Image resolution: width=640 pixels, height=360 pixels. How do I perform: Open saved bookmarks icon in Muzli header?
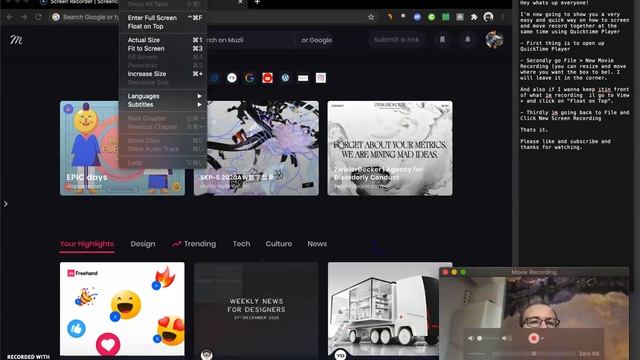(x=442, y=40)
